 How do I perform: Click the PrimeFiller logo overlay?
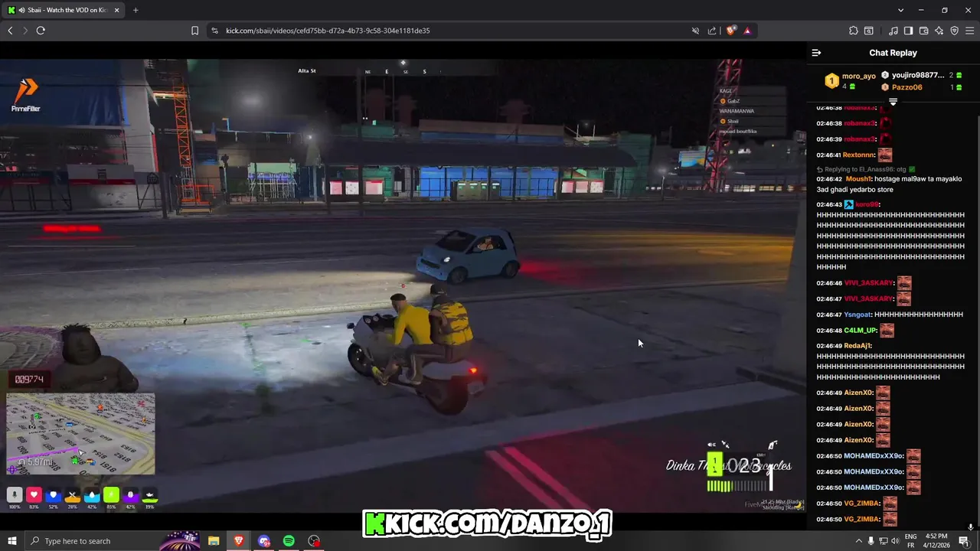click(26, 95)
